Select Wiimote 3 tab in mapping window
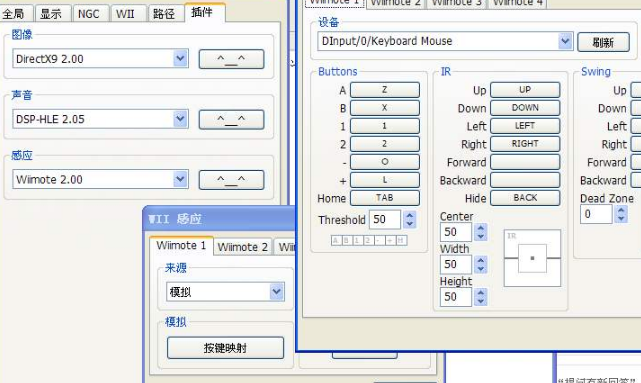Image resolution: width=641 pixels, height=383 pixels. (457, 3)
